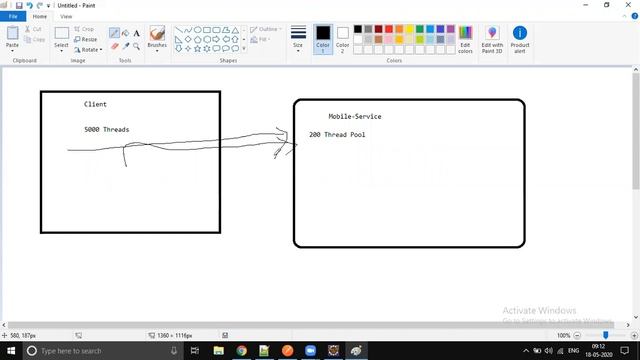Activate Color 2 background selector
The image size is (640, 360).
point(342,39)
